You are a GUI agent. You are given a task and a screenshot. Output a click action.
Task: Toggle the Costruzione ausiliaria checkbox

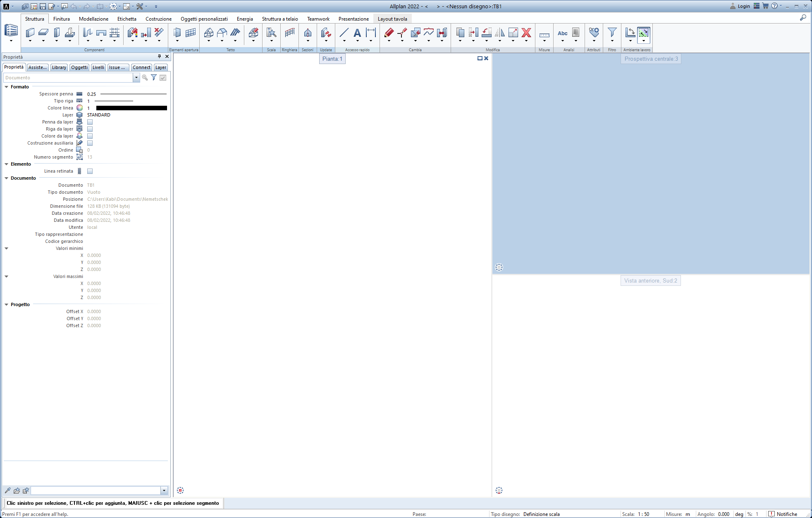[x=90, y=143]
